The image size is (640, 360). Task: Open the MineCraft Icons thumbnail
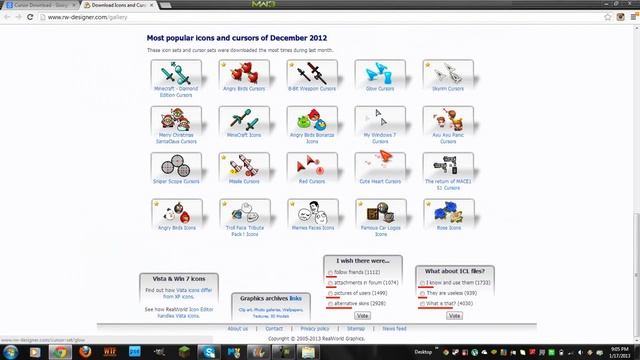(244, 120)
